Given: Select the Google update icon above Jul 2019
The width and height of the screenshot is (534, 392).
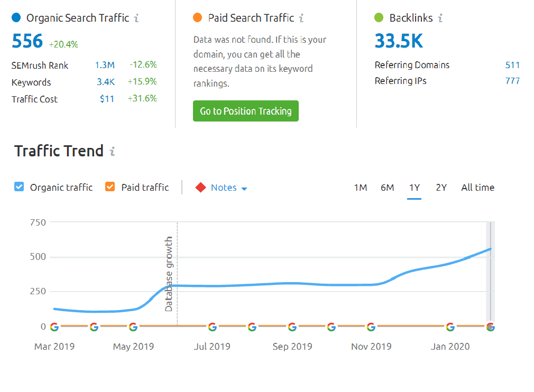Looking at the screenshot, I should 213,327.
